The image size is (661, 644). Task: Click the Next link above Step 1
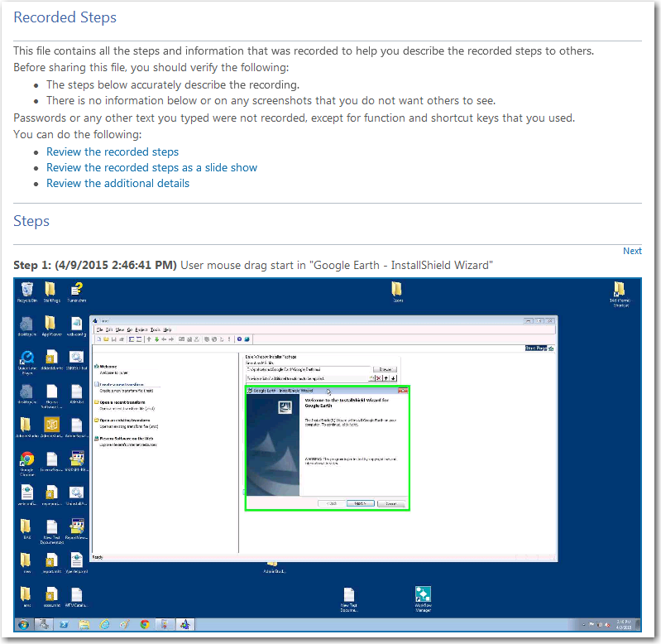click(x=632, y=251)
